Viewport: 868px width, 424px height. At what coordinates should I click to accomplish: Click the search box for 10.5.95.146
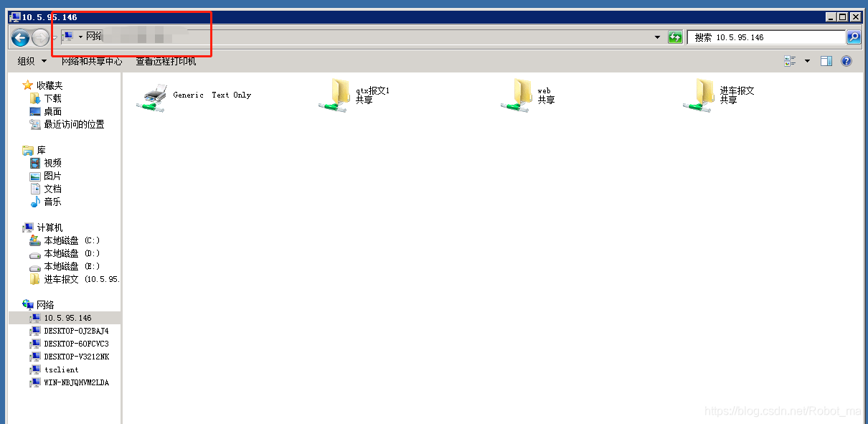(766, 37)
